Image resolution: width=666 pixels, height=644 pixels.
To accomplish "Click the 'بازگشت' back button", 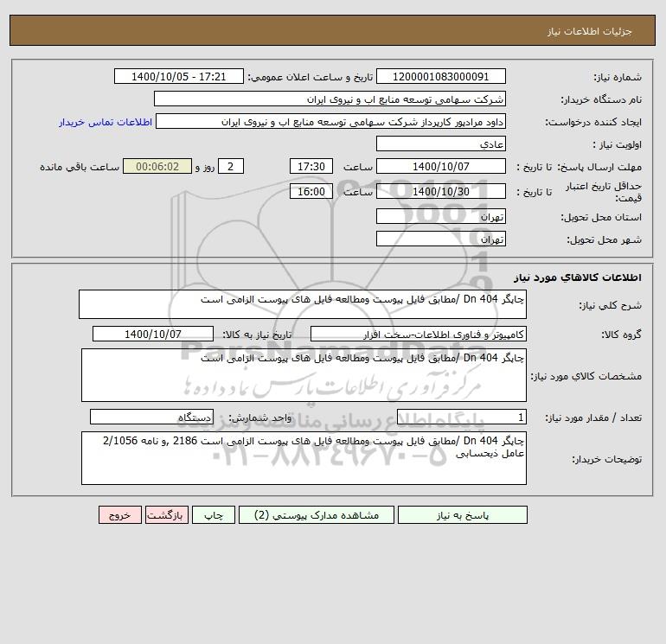I will (166, 515).
